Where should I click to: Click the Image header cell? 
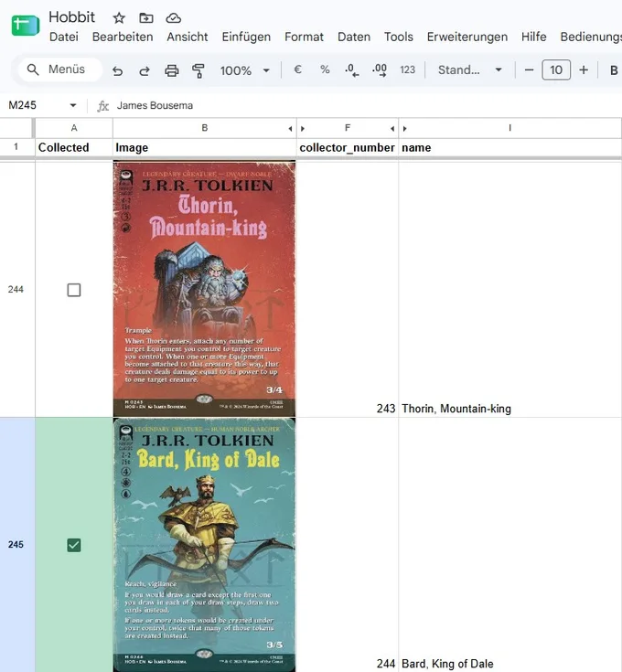tap(205, 147)
